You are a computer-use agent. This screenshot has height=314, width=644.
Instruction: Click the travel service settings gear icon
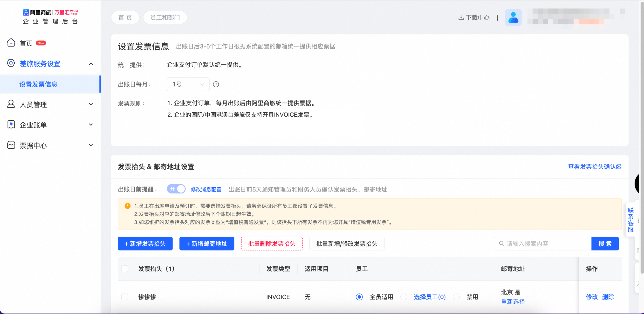point(11,63)
